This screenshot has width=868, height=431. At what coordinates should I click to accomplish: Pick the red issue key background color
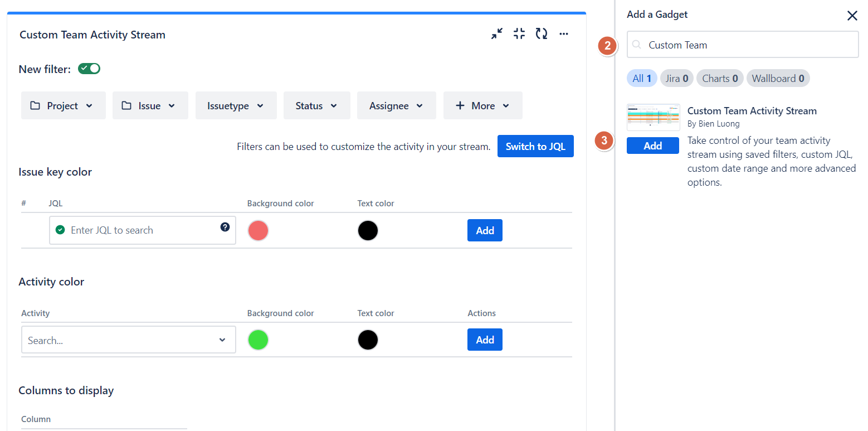(x=258, y=230)
